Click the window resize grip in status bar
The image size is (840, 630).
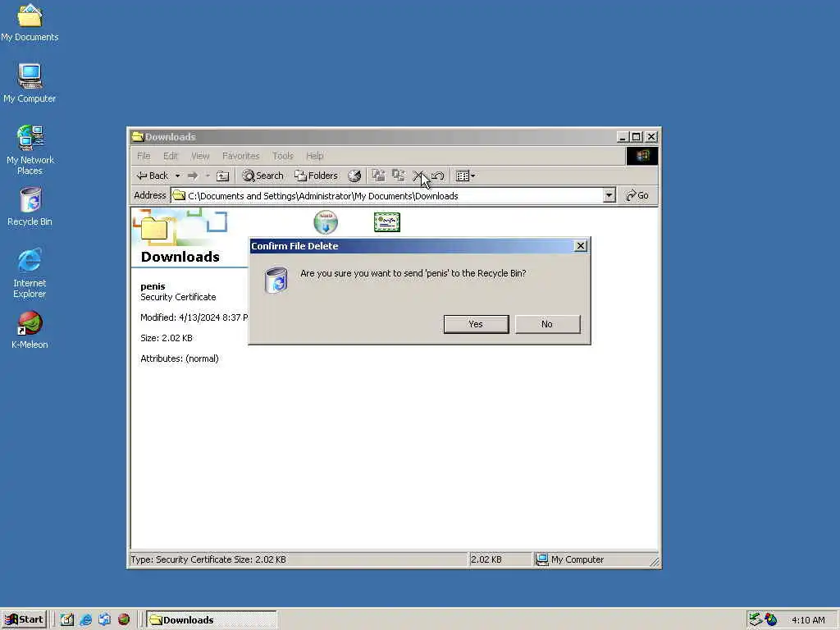(654, 561)
